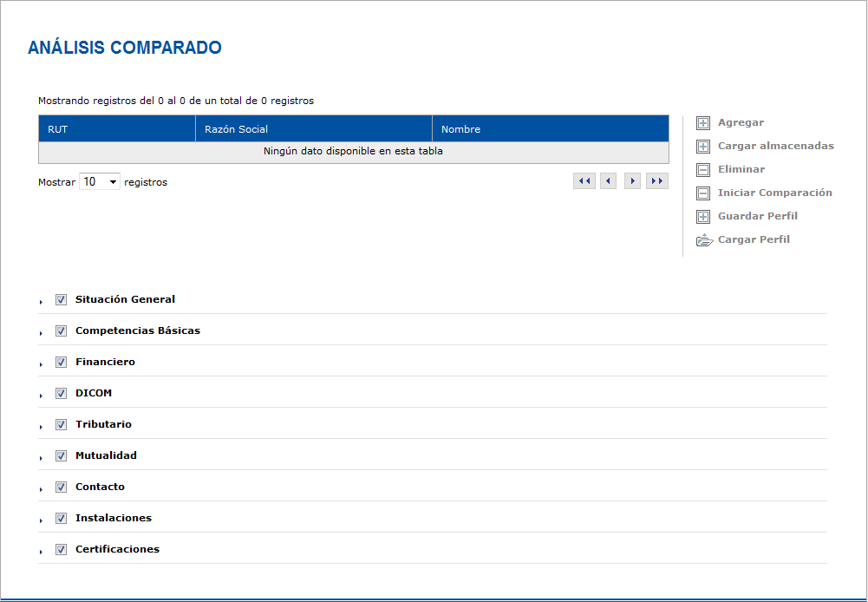This screenshot has width=868, height=602.
Task: Click the Tributario section title
Action: [x=103, y=424]
